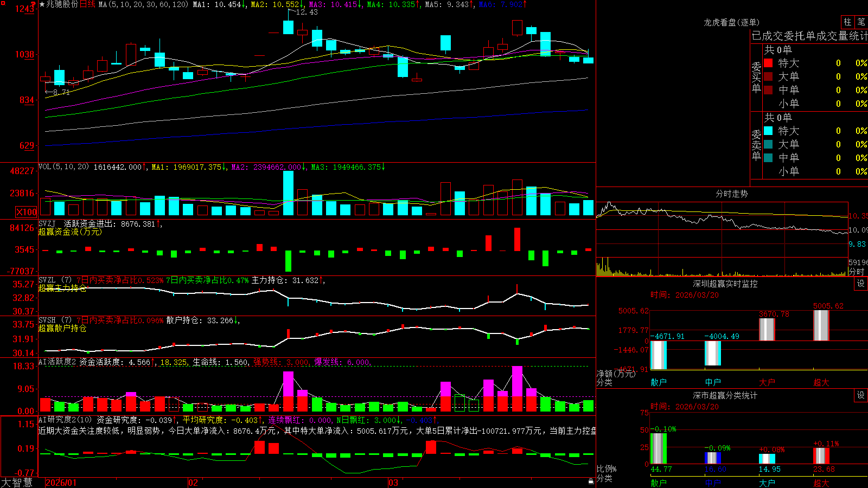Click the 深市超赢分类统计 panel title
The image size is (868, 488).
pos(725,395)
